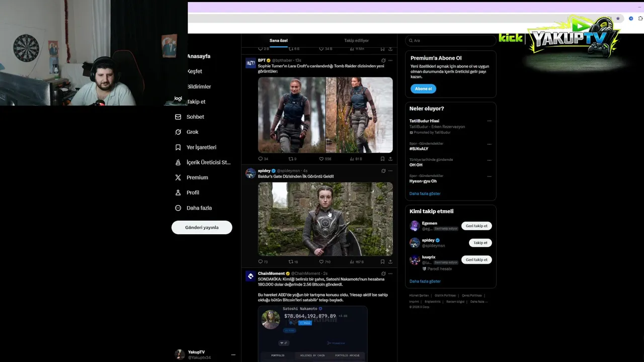
Task: Click the Grok icon in sidebar
Action: click(178, 132)
